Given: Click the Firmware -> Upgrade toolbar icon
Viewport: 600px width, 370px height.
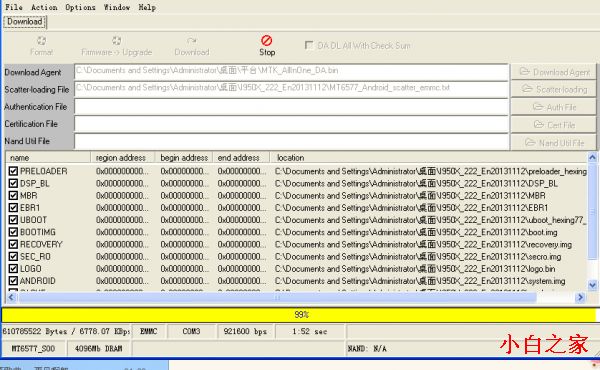Looking at the screenshot, I should coord(117,41).
